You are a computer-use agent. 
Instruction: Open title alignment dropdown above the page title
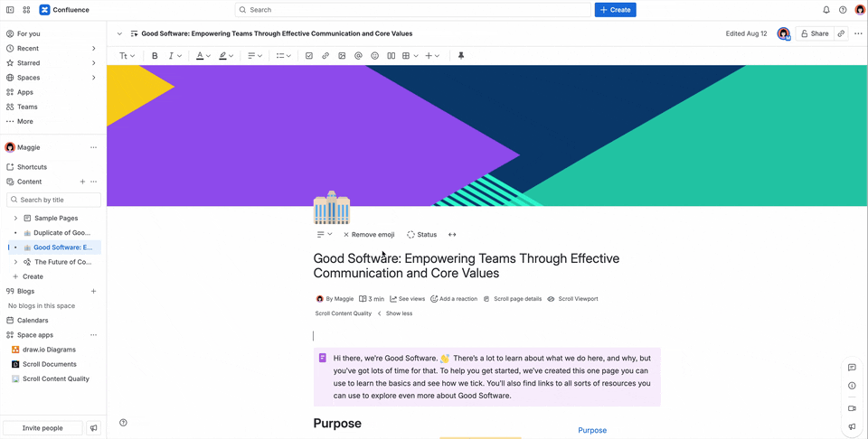tap(325, 235)
